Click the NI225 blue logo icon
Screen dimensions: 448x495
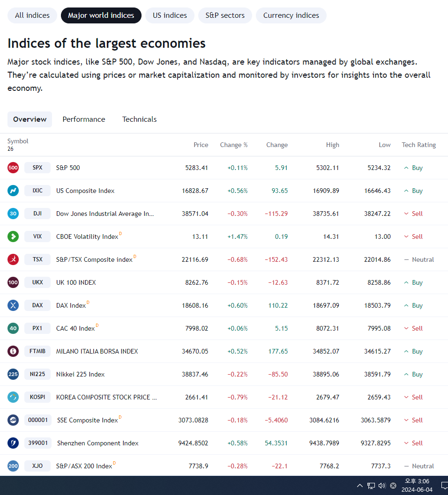pyautogui.click(x=13, y=374)
